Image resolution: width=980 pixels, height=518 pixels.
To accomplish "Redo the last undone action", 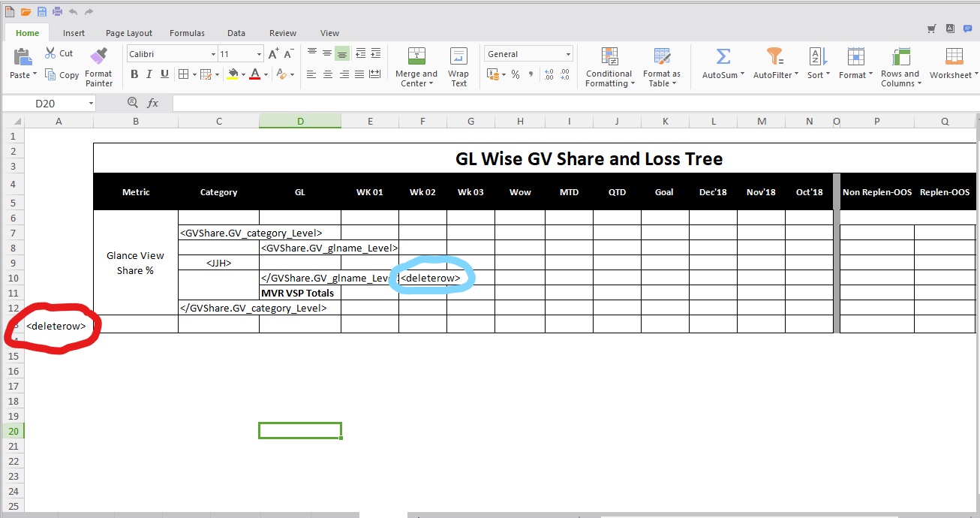I will [89, 11].
